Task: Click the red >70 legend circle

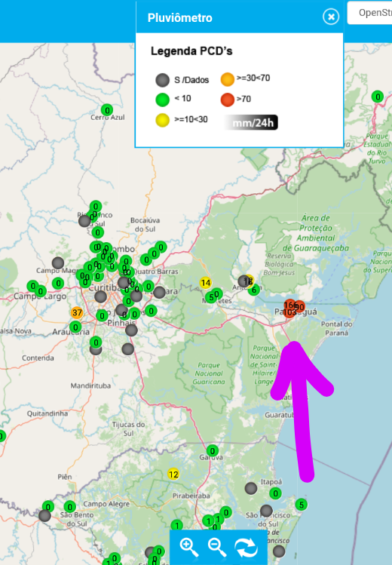Action: coord(228,100)
